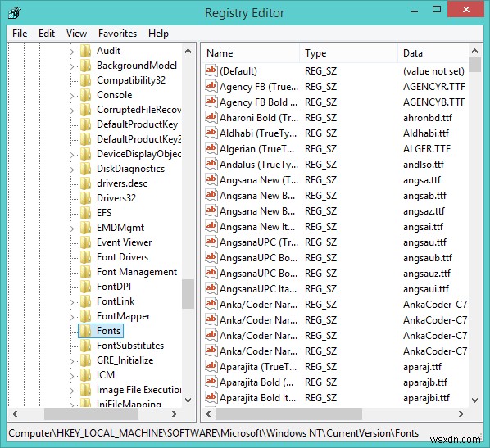The image size is (490, 448).
Task: Click the tree pane scroll right arrow
Action: point(175,414)
